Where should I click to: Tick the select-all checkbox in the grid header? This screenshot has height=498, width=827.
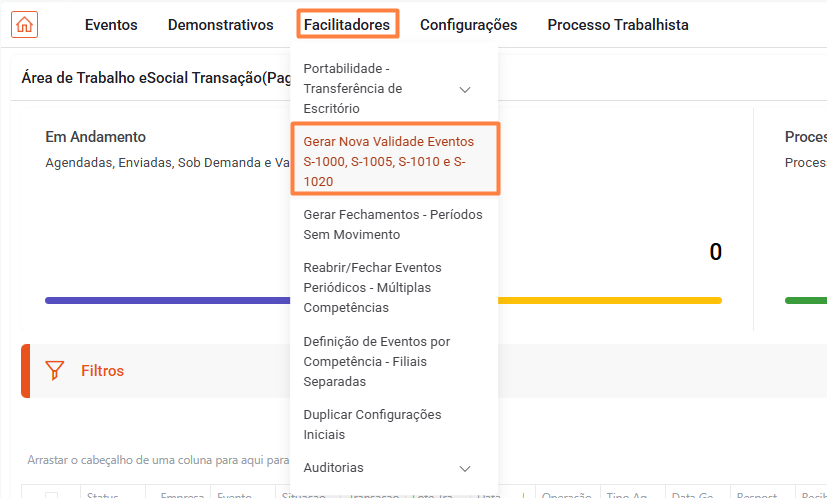(51, 496)
